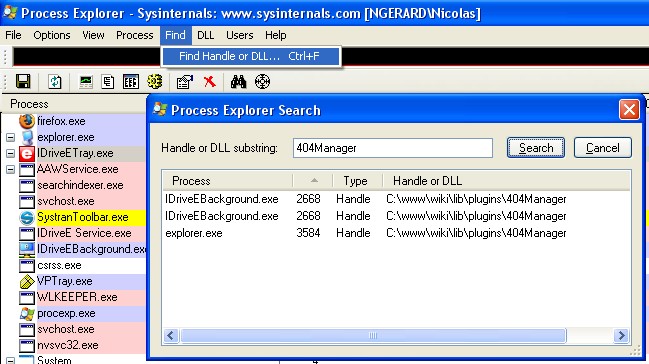This screenshot has height=364, width=649.
Task: Open the Users menu
Action: (x=240, y=35)
